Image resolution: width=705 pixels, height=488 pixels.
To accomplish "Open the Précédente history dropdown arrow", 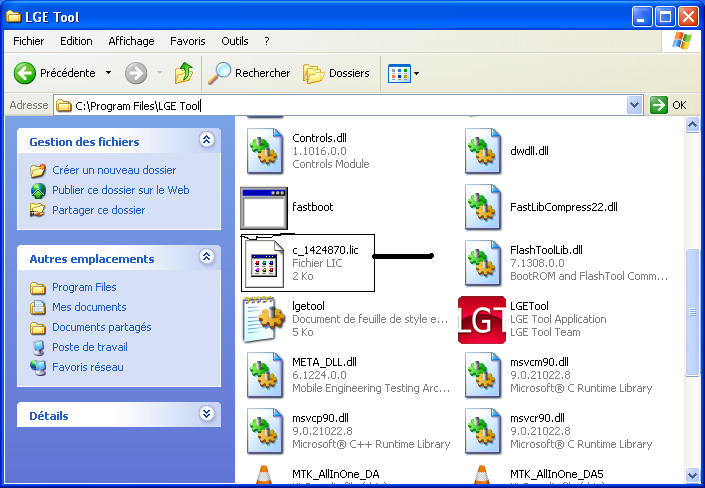I will point(108,72).
